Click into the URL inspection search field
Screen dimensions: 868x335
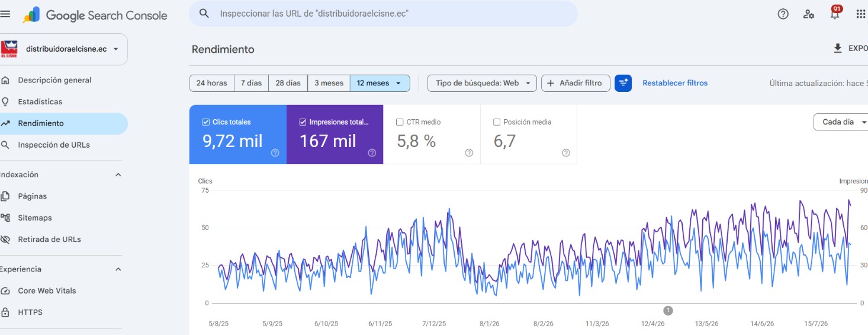pos(383,13)
